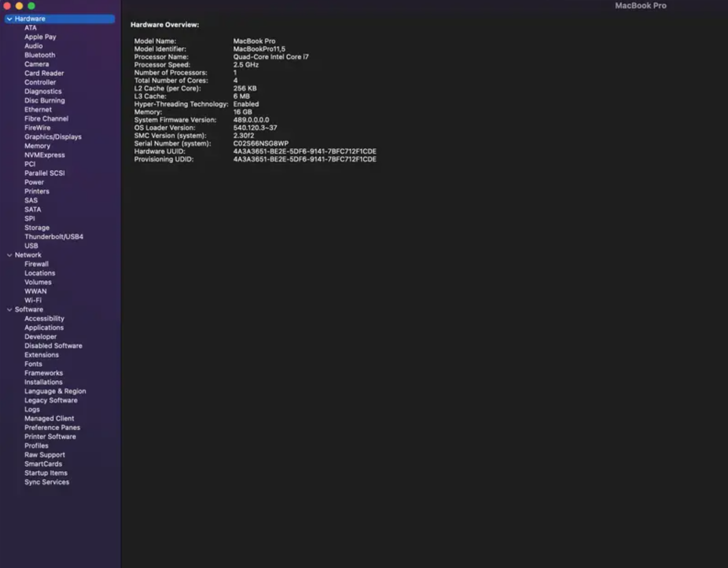Select Thunderbolt/USB4 in the sidebar
728x568 pixels.
(x=54, y=237)
